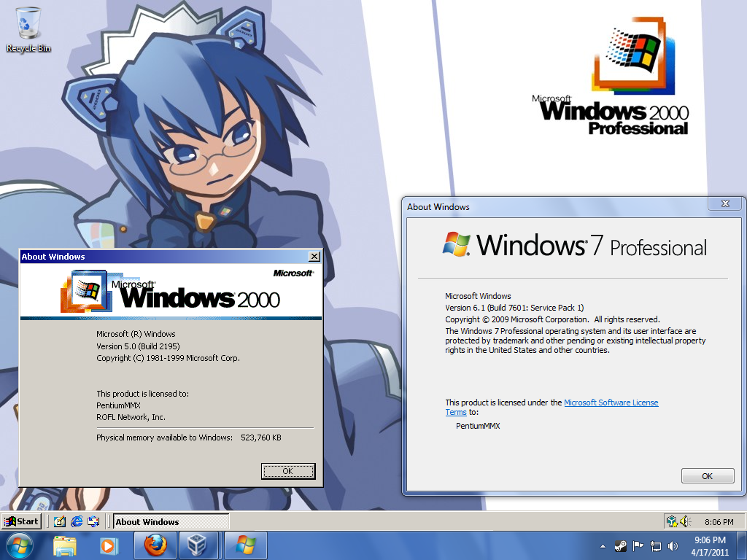747x560 pixels.
Task: Click ROFL Network, Inc. text
Action: (x=131, y=417)
